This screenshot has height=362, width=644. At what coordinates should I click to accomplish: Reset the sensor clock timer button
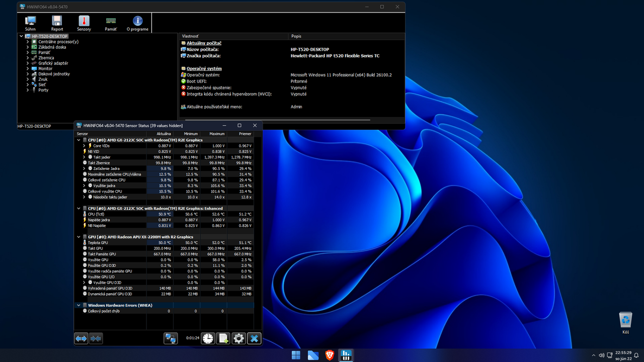[x=208, y=338]
